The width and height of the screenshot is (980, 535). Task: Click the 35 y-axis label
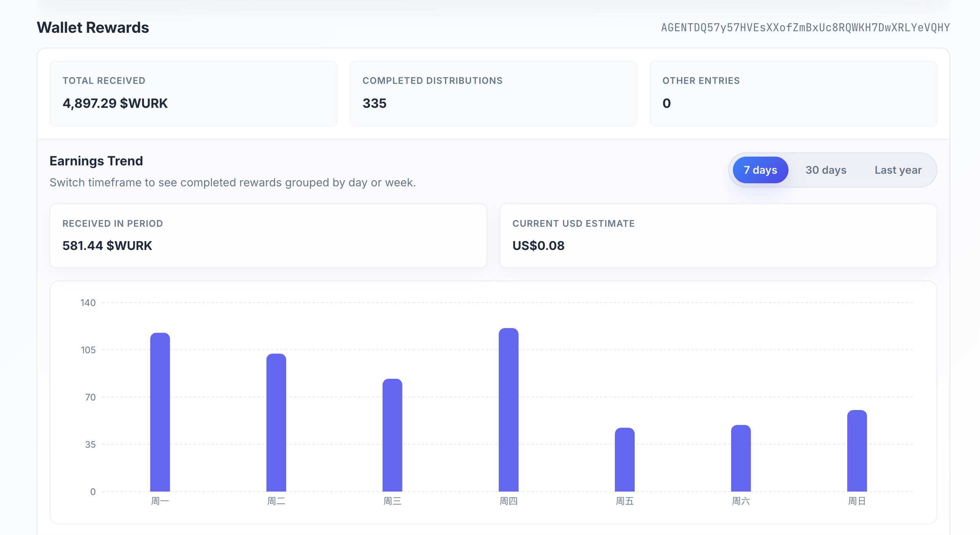(x=91, y=444)
